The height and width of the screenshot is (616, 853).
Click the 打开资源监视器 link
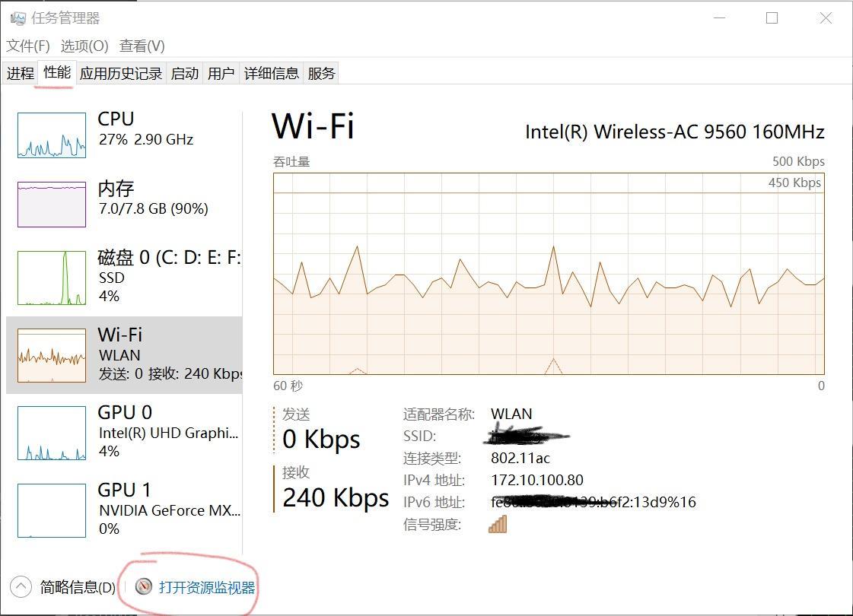click(x=207, y=587)
